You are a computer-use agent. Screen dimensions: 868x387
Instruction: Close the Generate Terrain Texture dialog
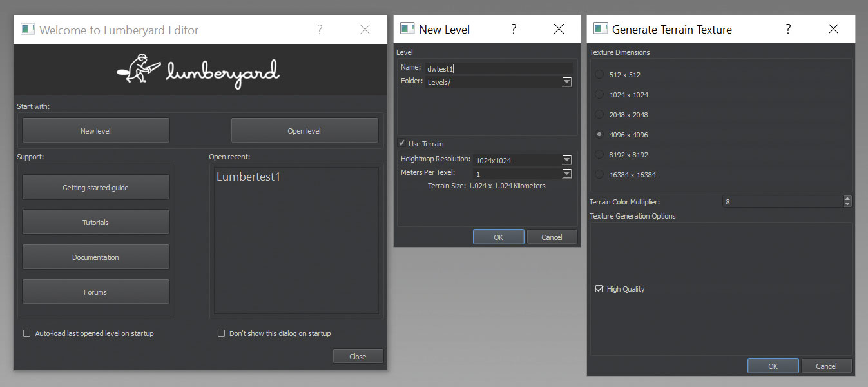(x=833, y=29)
